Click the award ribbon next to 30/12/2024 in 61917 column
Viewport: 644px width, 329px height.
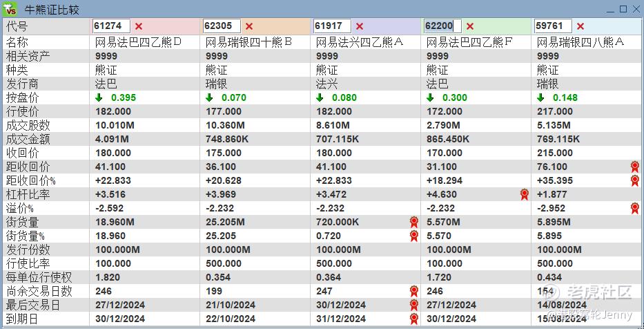414,305
